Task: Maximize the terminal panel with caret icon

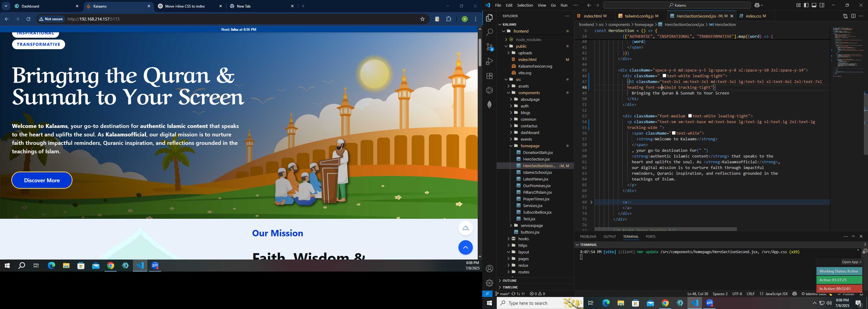Action: [853, 237]
